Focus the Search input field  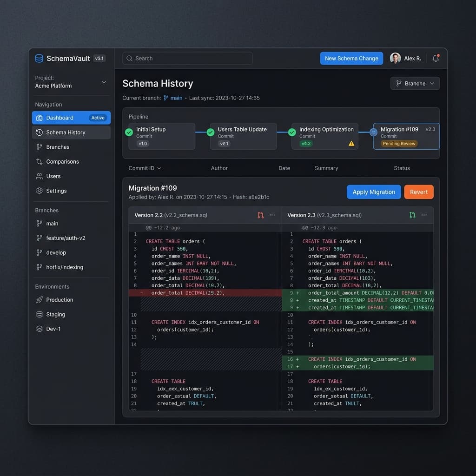click(187, 58)
